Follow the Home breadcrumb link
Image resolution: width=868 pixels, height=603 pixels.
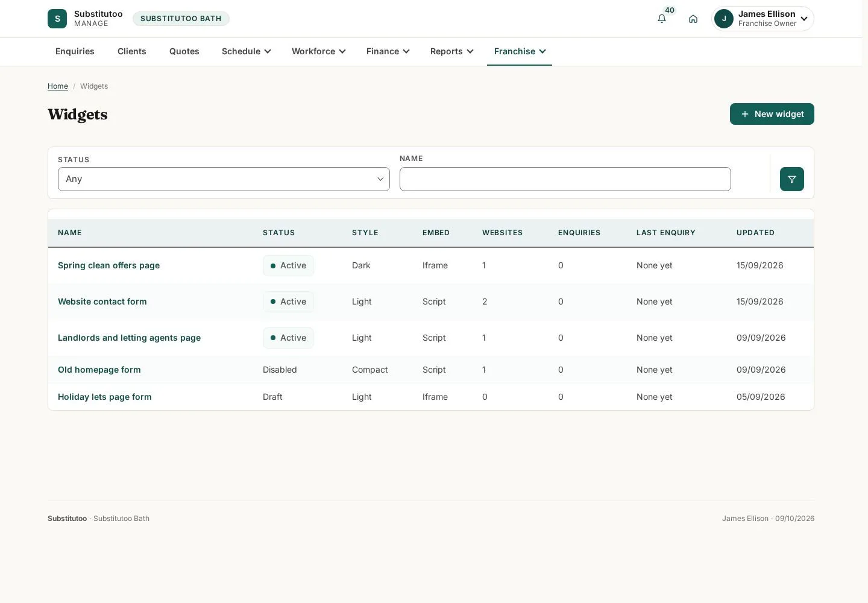coord(58,86)
